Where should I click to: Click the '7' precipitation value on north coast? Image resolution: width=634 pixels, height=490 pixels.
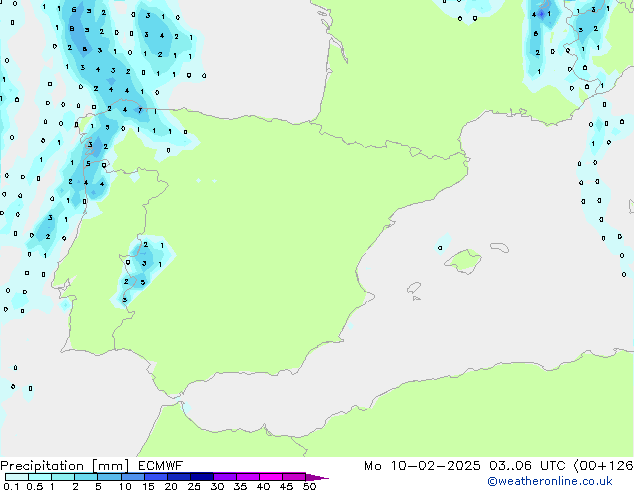[140, 110]
